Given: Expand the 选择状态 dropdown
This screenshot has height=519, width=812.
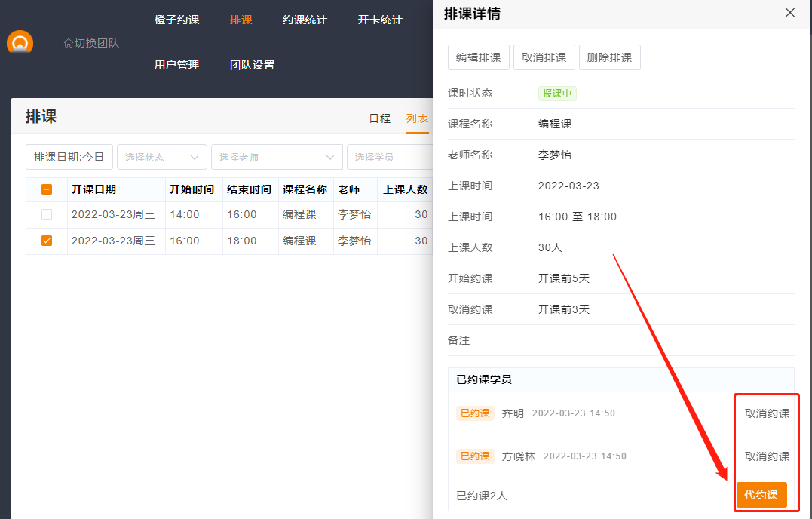Looking at the screenshot, I should 161,157.
